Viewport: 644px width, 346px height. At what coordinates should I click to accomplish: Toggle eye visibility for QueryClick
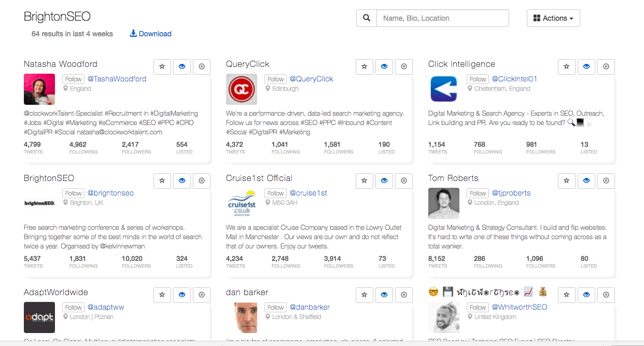[x=384, y=66]
